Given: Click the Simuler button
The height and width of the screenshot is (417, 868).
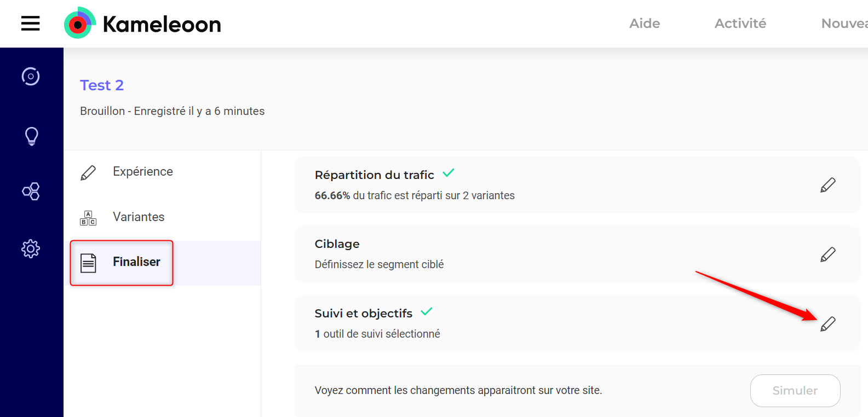Looking at the screenshot, I should coord(795,391).
